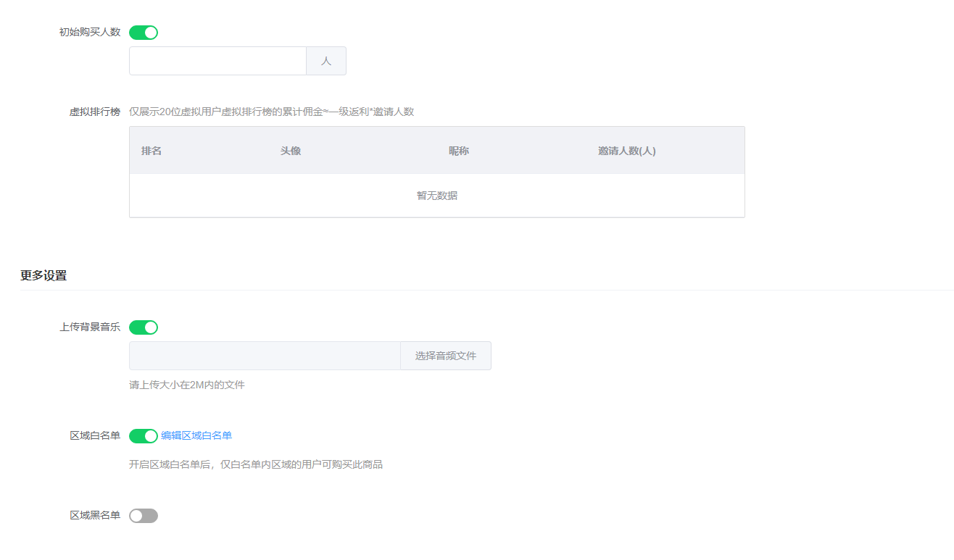Click the background music file input field
The image size is (954, 560).
(x=265, y=355)
